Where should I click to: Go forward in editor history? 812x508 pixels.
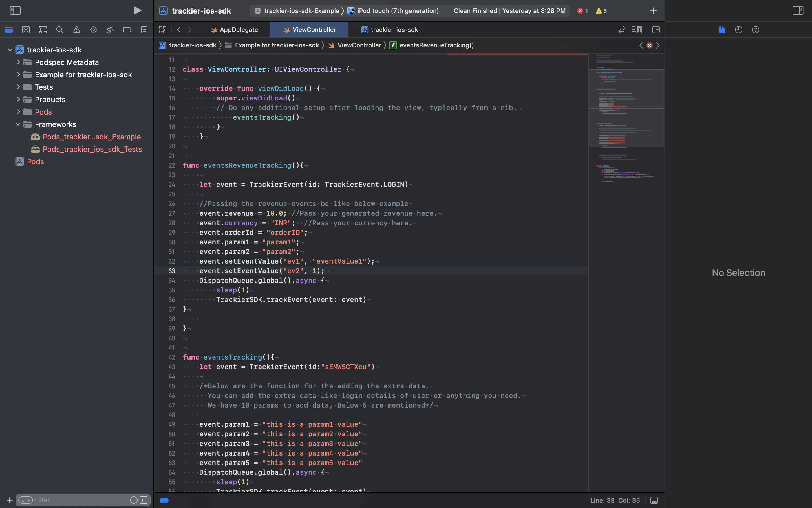coord(190,30)
